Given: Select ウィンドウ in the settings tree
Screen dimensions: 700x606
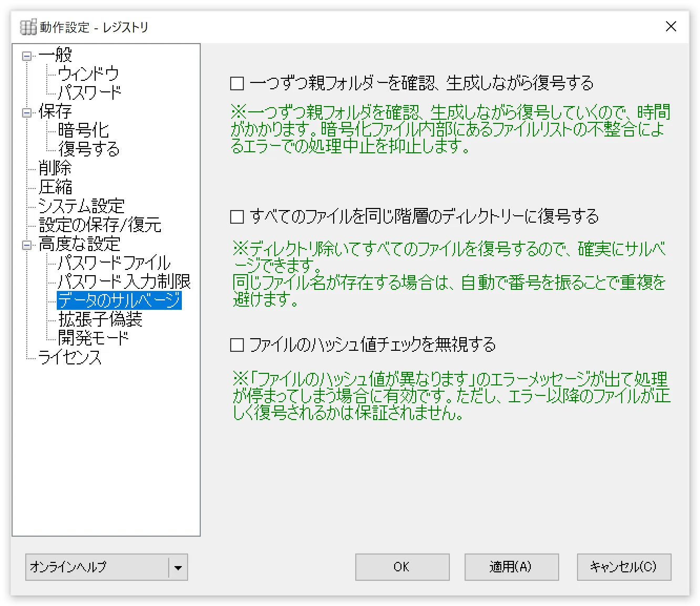Looking at the screenshot, I should 88,74.
